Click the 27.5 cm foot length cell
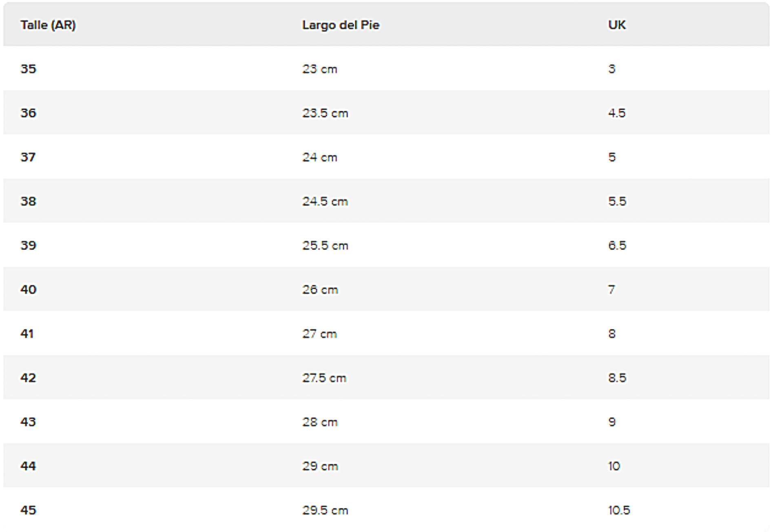Image resolution: width=775 pixels, height=532 pixels. click(324, 378)
